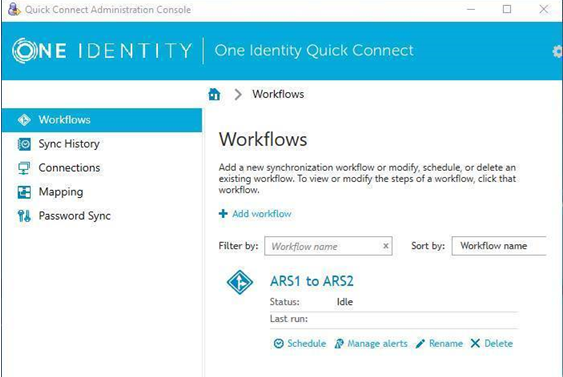
Task: Click the Password Sync key icon
Action: (24, 216)
